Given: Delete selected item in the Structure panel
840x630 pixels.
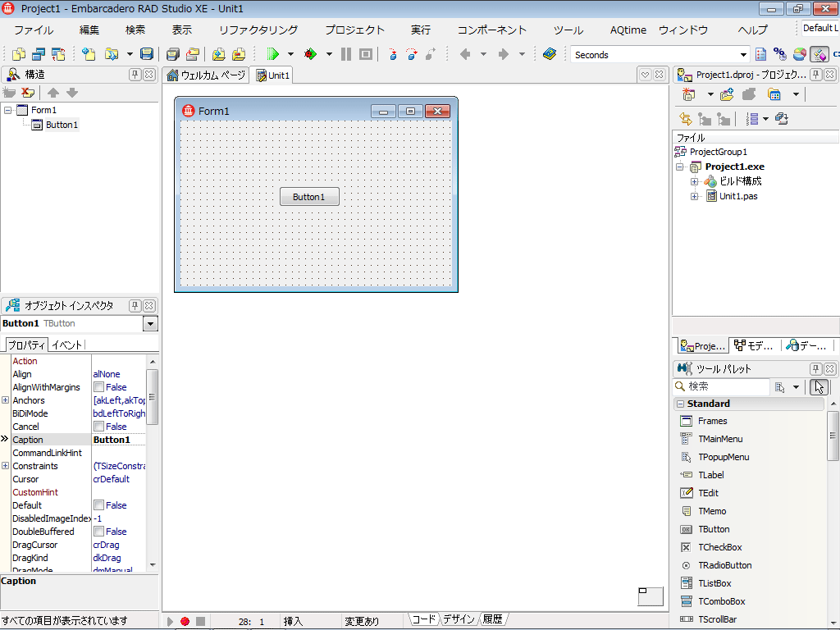Looking at the screenshot, I should pyautogui.click(x=28, y=93).
